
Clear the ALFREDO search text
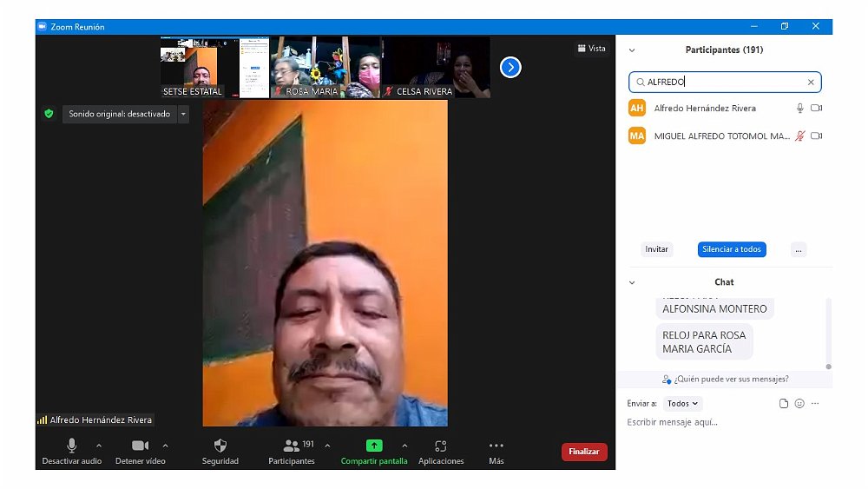click(x=811, y=83)
